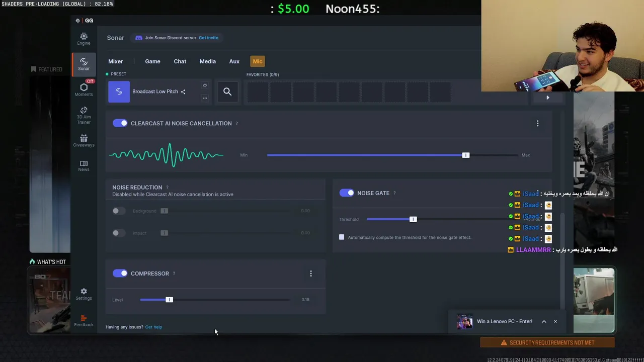Image resolution: width=644 pixels, height=362 pixels.
Task: Toggle Clearcast AI Noise Cancellation switch
Action: (120, 123)
